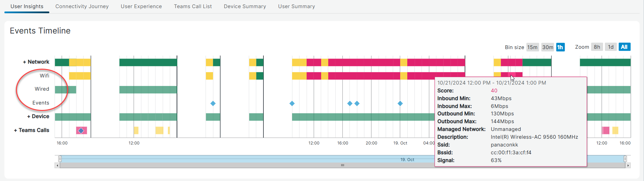
Task: Select the 1h bin size
Action: (x=560, y=47)
